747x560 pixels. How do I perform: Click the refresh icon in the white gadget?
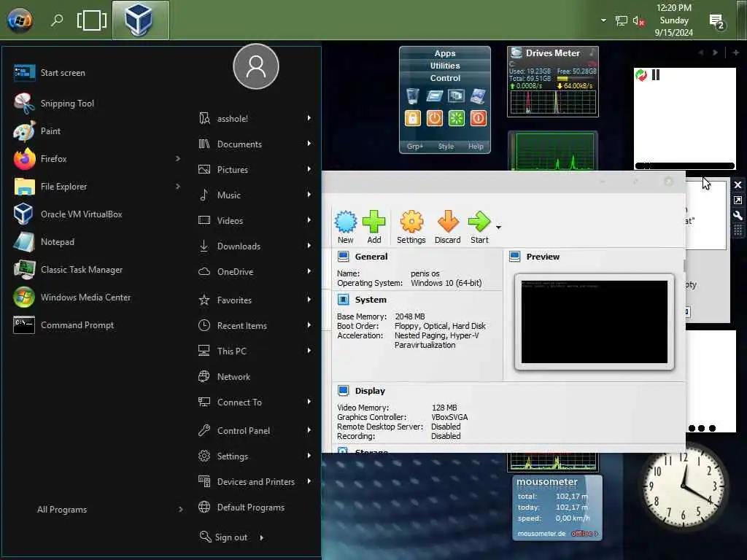click(x=641, y=75)
